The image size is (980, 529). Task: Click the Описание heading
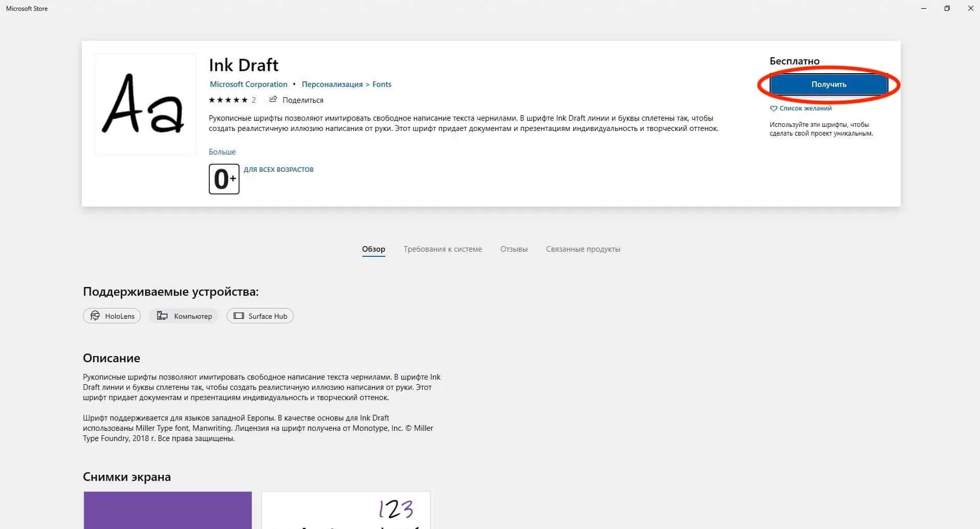click(x=112, y=358)
